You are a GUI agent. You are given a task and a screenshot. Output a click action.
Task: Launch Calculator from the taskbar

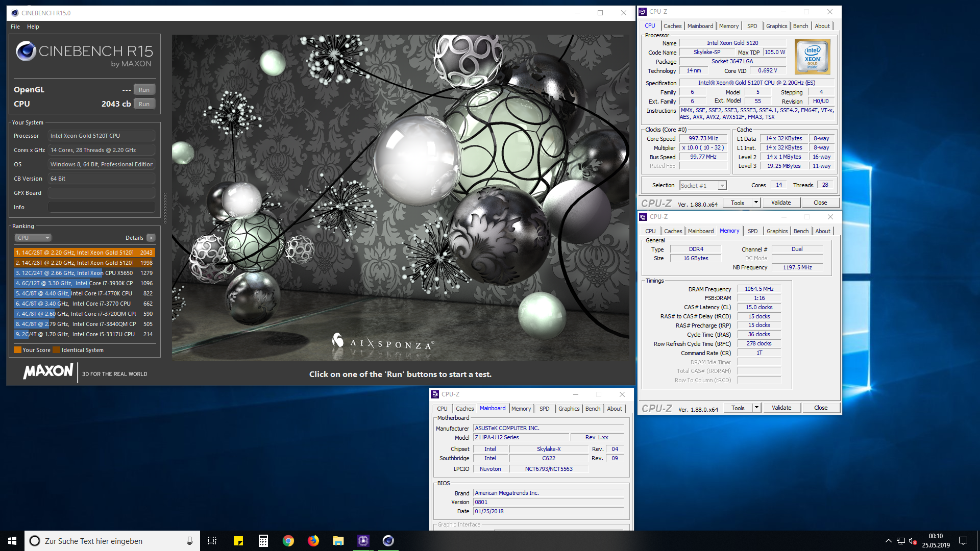(263, 541)
